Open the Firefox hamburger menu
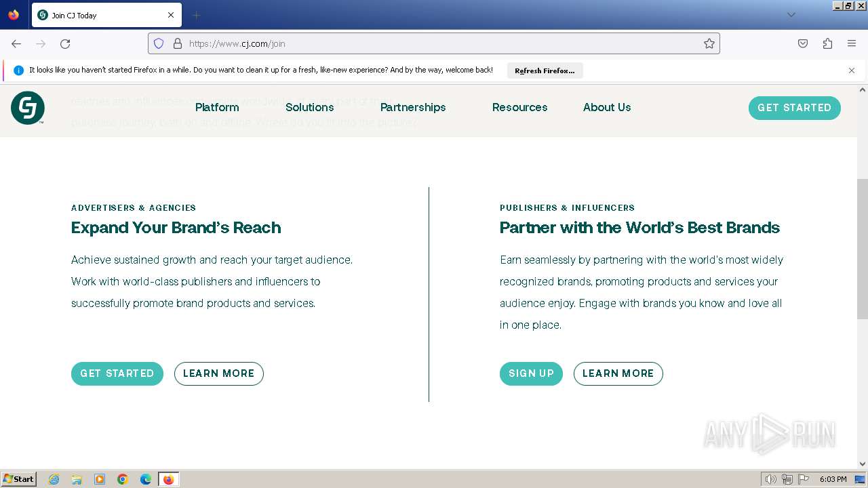The height and width of the screenshot is (488, 868). point(852,43)
